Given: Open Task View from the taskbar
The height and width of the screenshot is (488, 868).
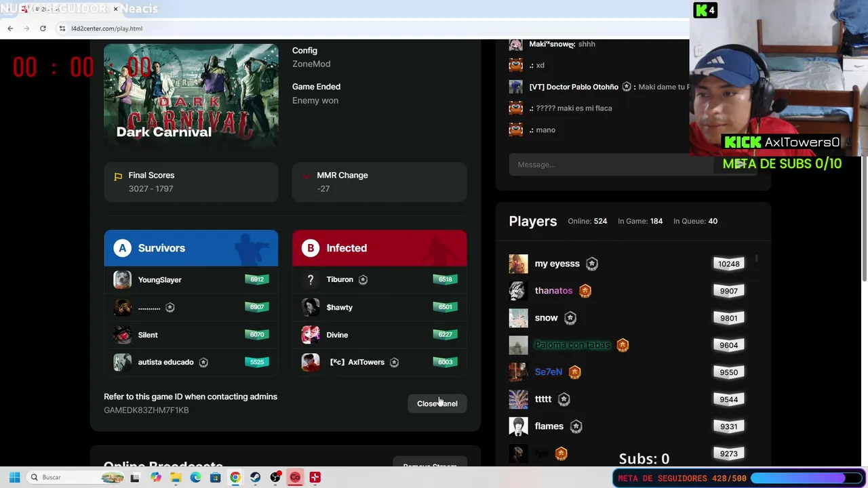Looking at the screenshot, I should (135, 477).
